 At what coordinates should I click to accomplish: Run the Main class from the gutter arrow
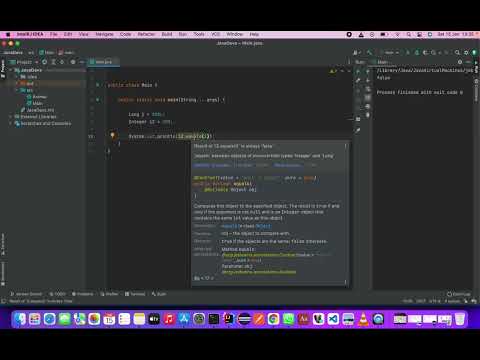(97, 85)
